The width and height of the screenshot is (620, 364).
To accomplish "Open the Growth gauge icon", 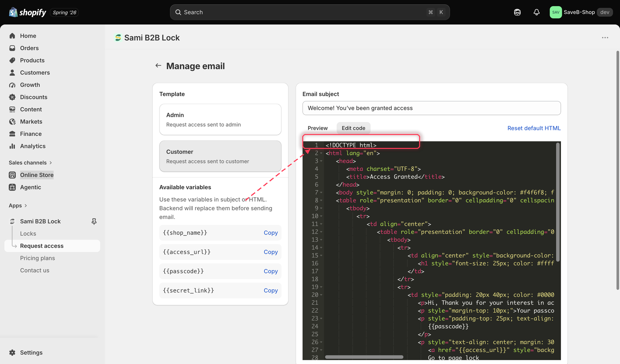I will click(x=12, y=85).
